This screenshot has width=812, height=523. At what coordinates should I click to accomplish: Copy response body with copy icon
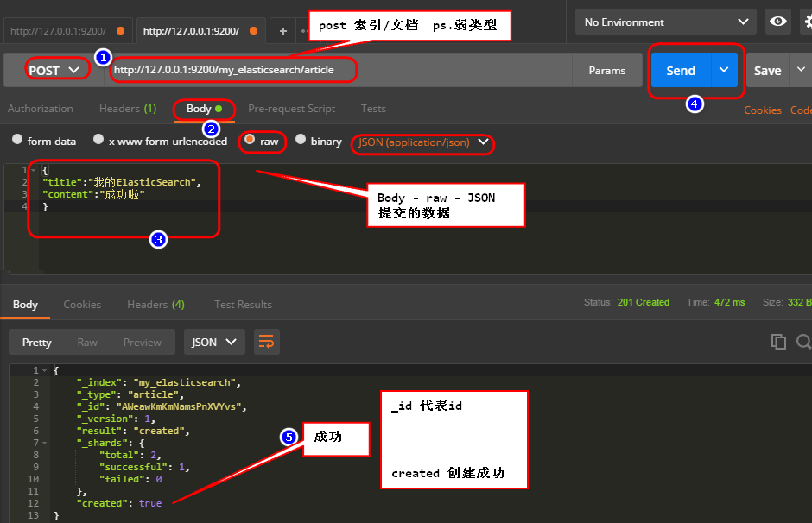778,342
